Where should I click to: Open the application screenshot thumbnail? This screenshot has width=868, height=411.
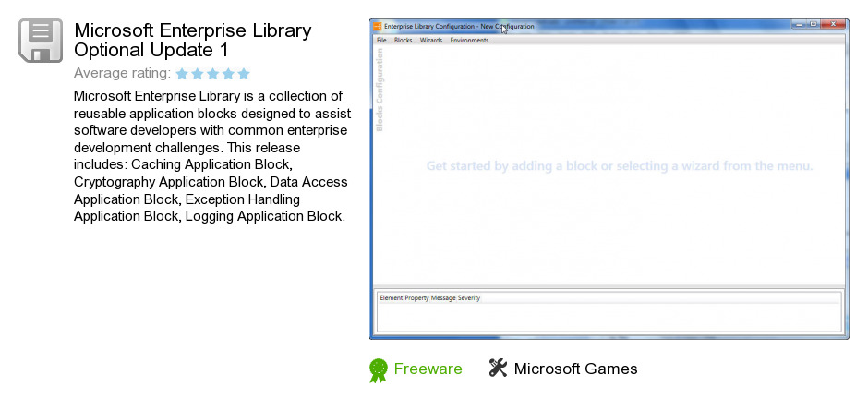coord(609,179)
